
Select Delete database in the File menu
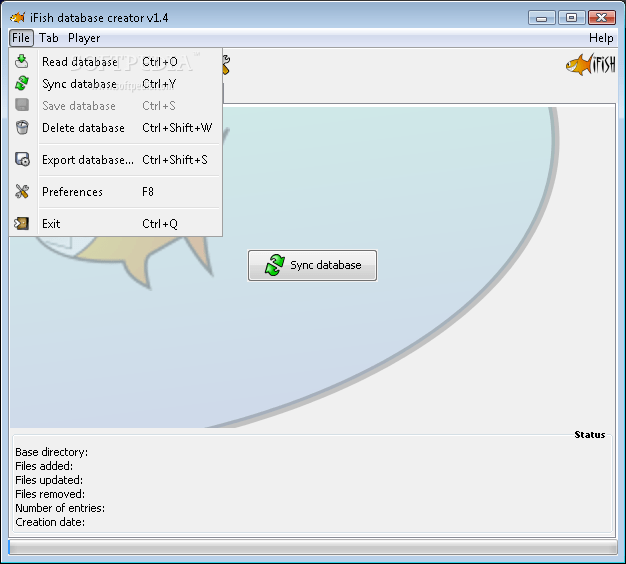[115, 128]
